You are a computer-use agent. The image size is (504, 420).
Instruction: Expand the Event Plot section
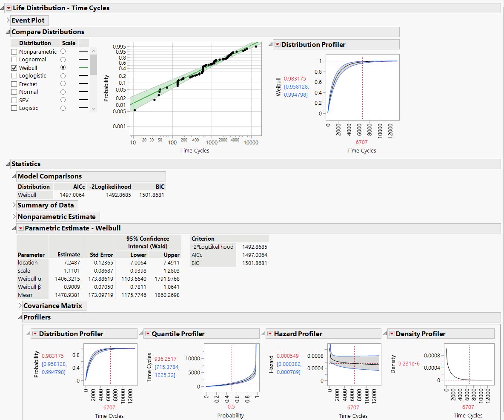(x=8, y=20)
